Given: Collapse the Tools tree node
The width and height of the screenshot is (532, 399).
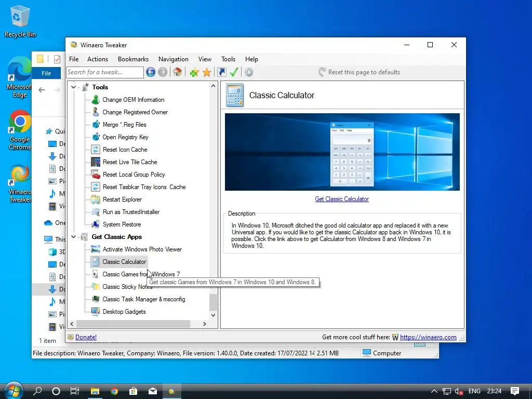Looking at the screenshot, I should (x=73, y=87).
